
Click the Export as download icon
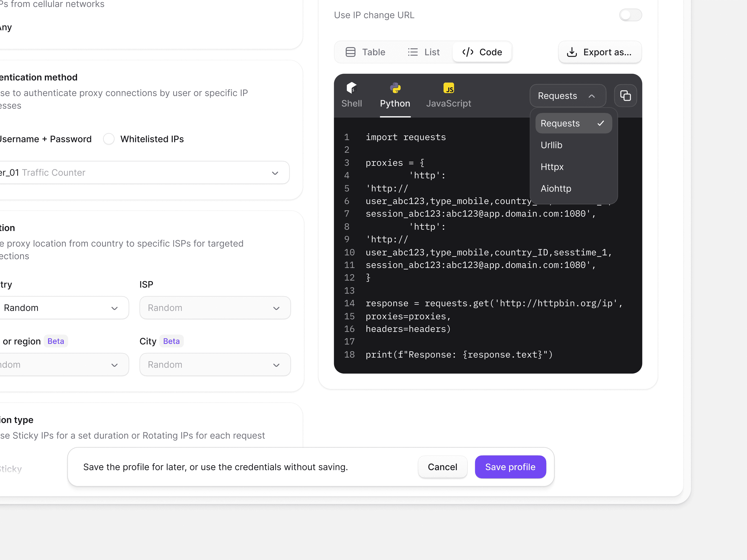point(572,52)
